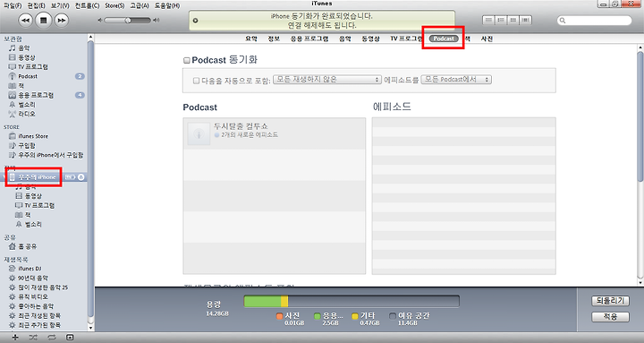The height and width of the screenshot is (343, 644).
Task: Show the artwork viewer button
Action: click(70, 338)
